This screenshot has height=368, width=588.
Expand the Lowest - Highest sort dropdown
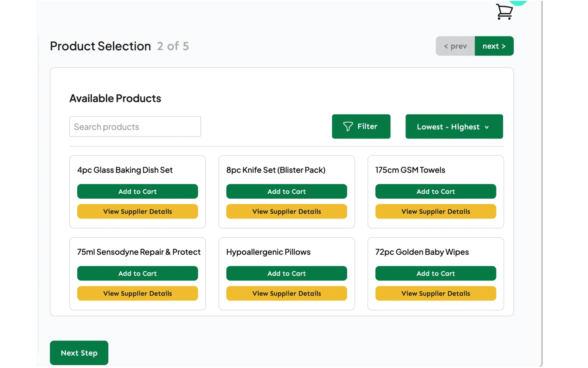pyautogui.click(x=454, y=127)
